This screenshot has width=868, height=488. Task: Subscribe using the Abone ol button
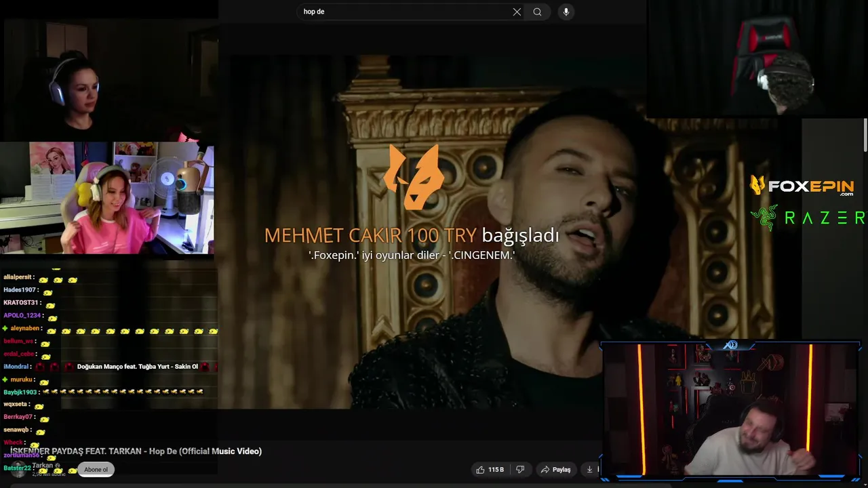pos(96,469)
